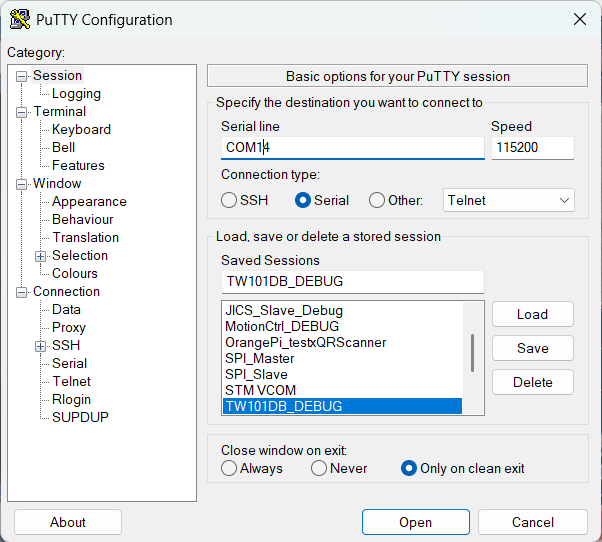The height and width of the screenshot is (542, 602).
Task: Go to the Serial settings category
Action: click(x=69, y=363)
